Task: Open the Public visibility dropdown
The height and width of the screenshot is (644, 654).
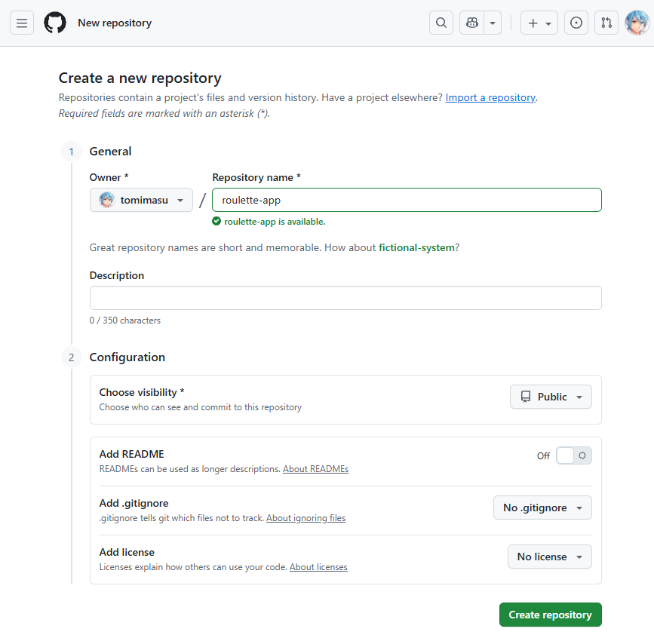Action: tap(551, 397)
